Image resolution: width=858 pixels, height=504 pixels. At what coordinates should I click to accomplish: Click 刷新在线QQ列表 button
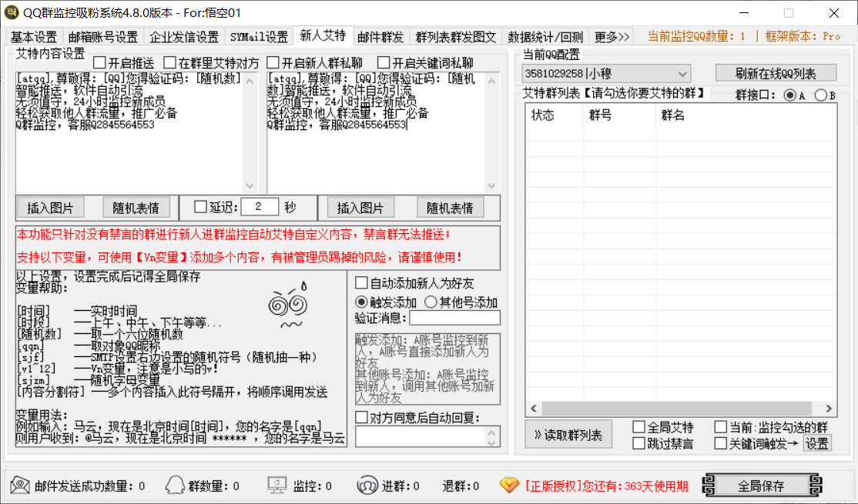776,73
